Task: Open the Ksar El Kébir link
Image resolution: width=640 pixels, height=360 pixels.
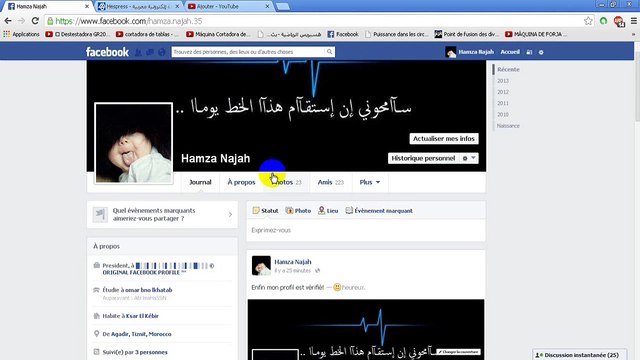Action: pyautogui.click(x=142, y=316)
